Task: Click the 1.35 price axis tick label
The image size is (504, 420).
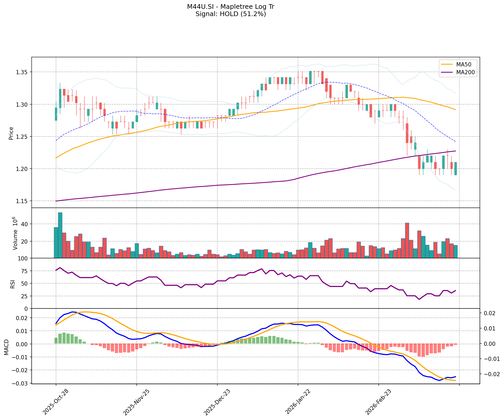Action: point(22,72)
